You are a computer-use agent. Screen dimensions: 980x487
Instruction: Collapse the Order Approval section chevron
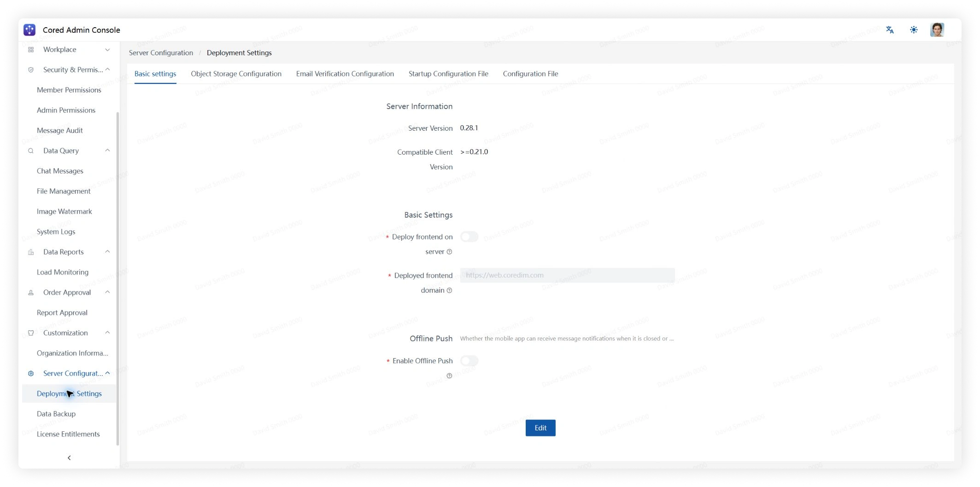(107, 292)
